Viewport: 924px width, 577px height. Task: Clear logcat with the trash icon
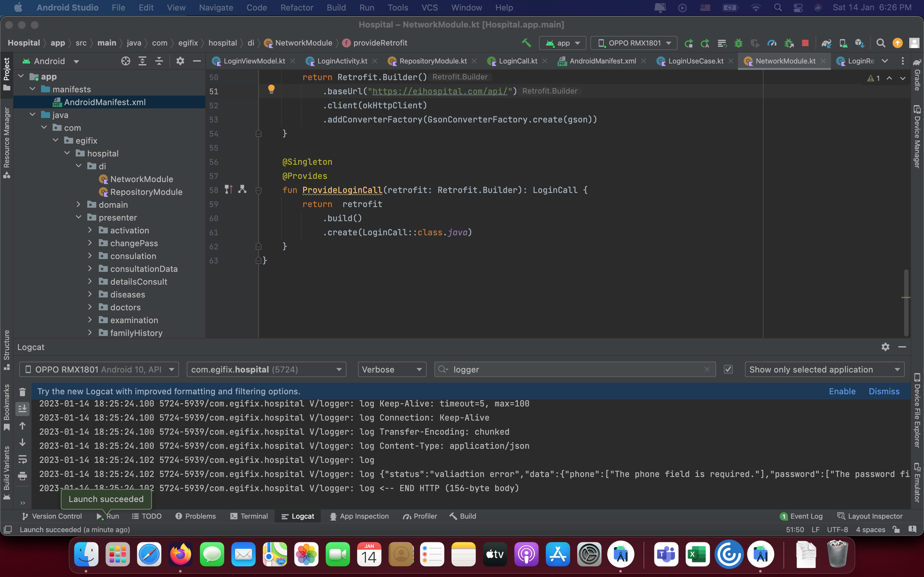coord(22,392)
